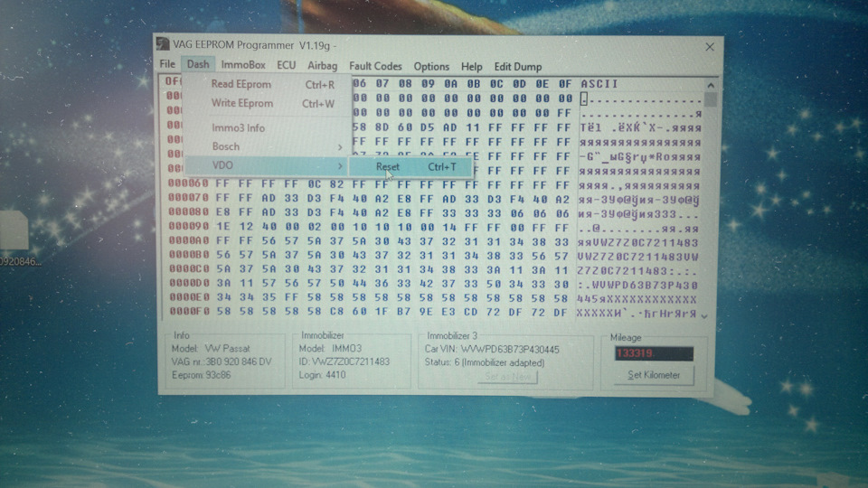
Task: Select address row 0000E0
Action: pyautogui.click(x=189, y=297)
